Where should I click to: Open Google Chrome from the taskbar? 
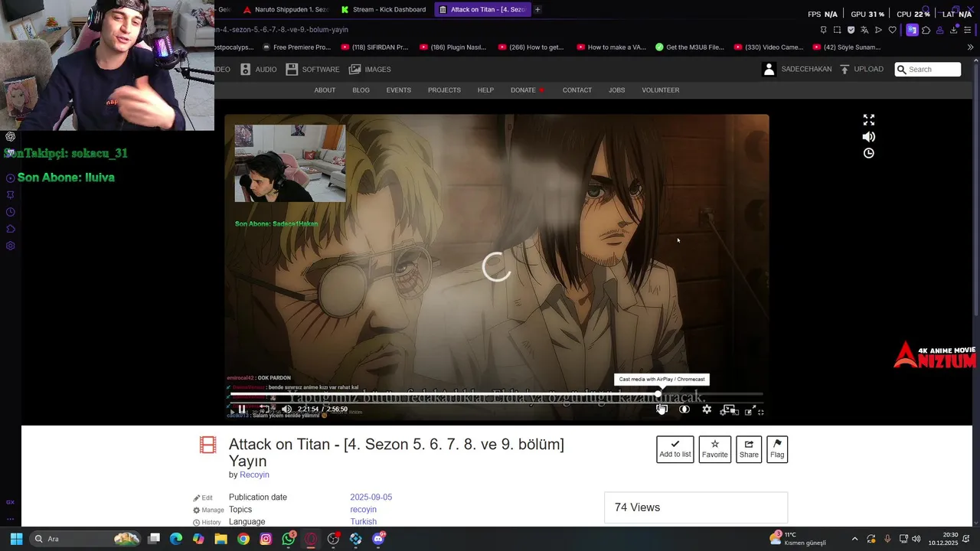pyautogui.click(x=243, y=539)
